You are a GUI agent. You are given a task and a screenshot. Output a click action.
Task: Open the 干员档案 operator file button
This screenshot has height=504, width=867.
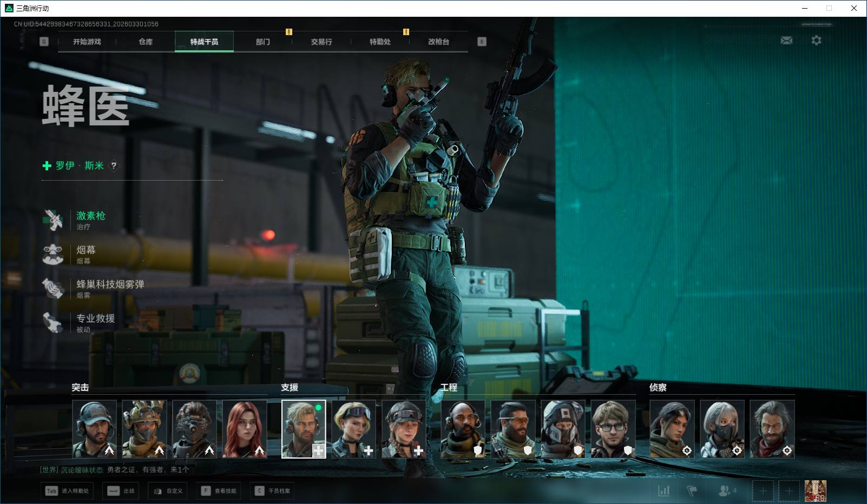click(272, 491)
